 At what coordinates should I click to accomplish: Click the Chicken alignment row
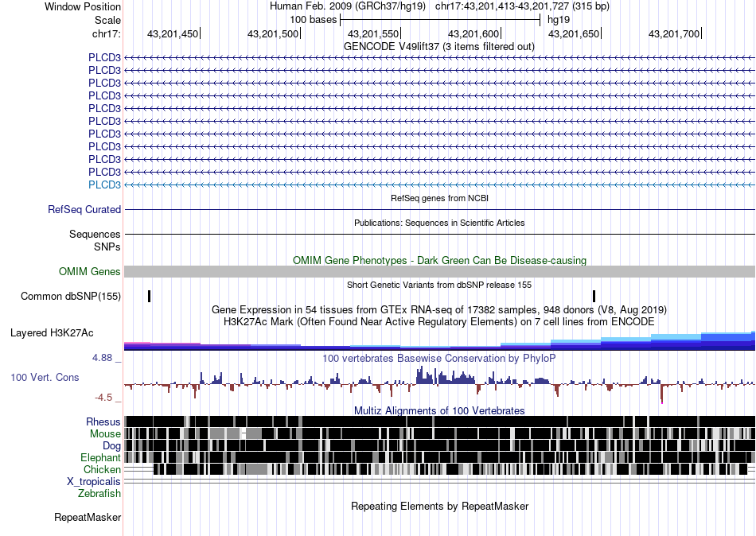[440, 469]
